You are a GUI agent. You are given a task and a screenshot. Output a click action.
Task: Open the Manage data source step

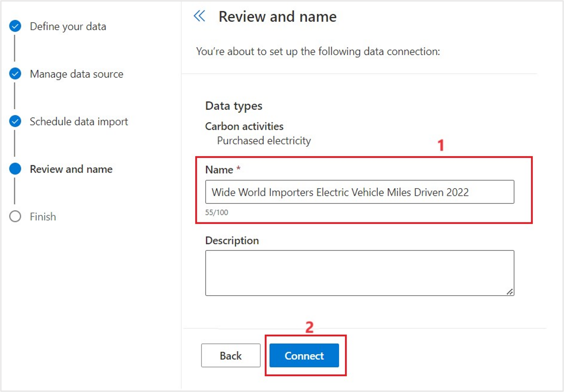[76, 74]
